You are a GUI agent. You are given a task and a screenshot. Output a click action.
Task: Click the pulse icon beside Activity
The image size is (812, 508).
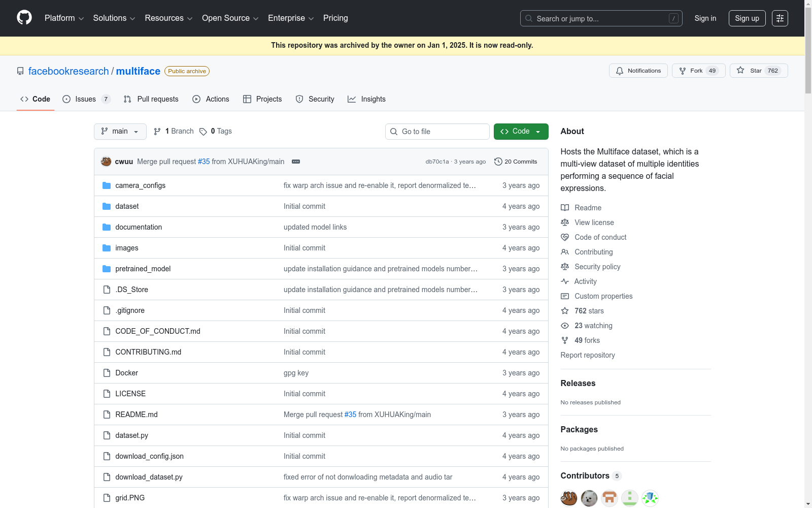[565, 281]
